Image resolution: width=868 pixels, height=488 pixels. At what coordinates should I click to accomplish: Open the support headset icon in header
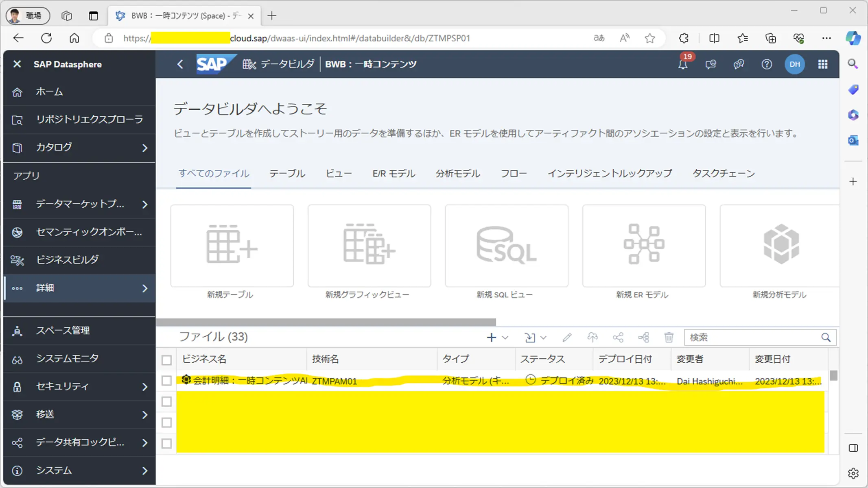click(x=739, y=64)
